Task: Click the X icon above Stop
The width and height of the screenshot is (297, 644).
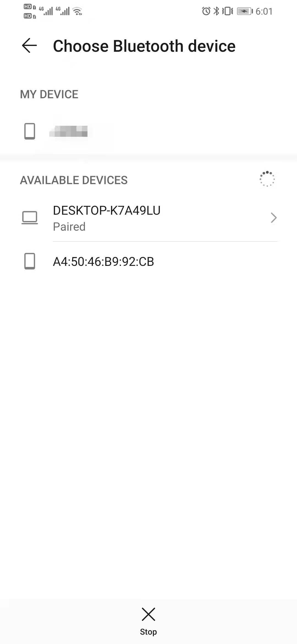Action: [148, 614]
